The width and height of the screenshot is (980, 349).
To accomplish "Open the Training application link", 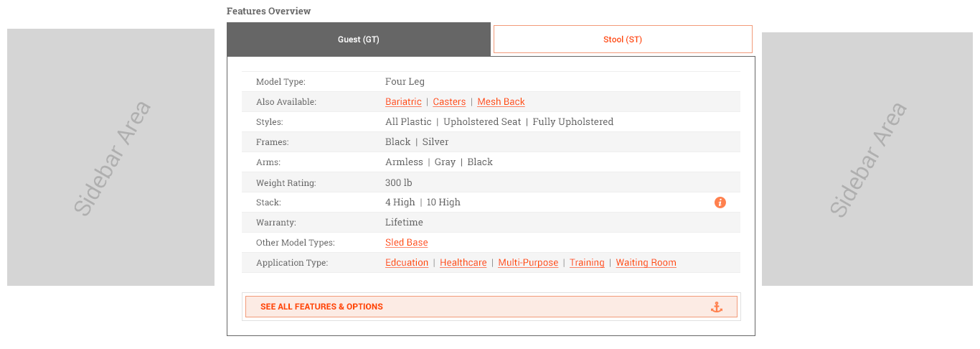I will pyautogui.click(x=587, y=263).
